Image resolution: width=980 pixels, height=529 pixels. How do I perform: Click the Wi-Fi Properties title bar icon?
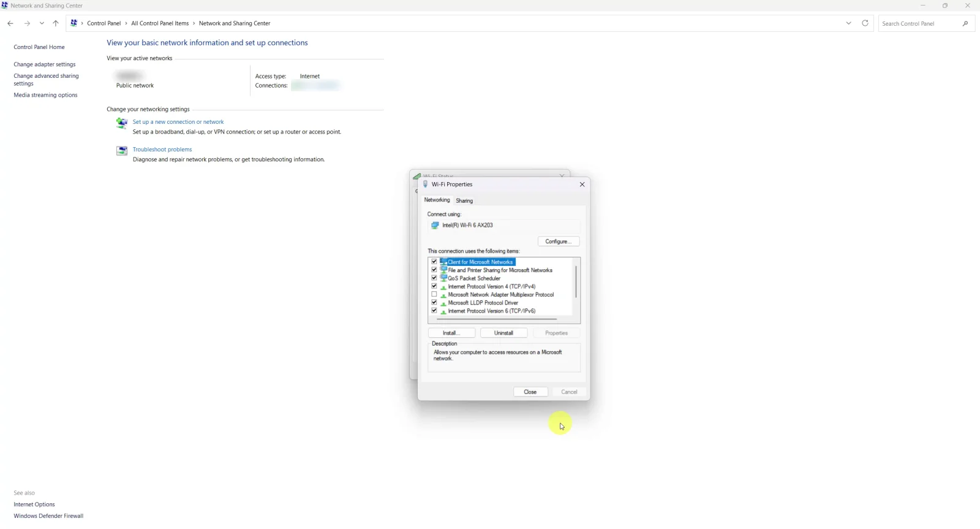[426, 184]
